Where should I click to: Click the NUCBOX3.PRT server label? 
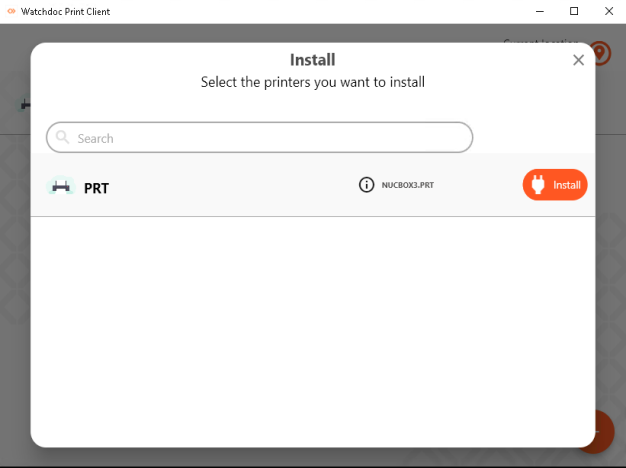(408, 185)
